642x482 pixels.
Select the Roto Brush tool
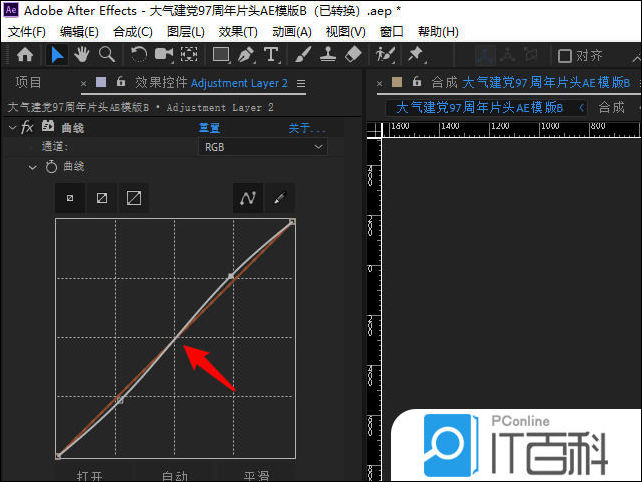pos(385,54)
